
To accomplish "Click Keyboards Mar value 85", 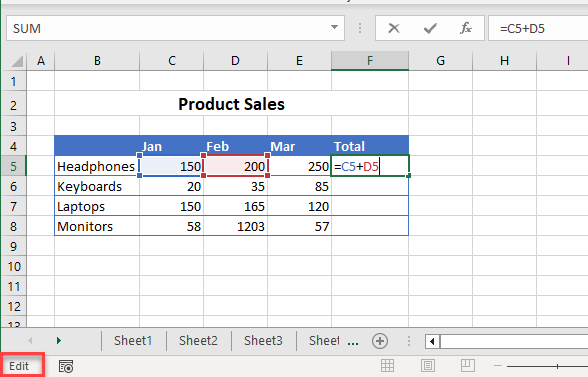I will (x=299, y=186).
